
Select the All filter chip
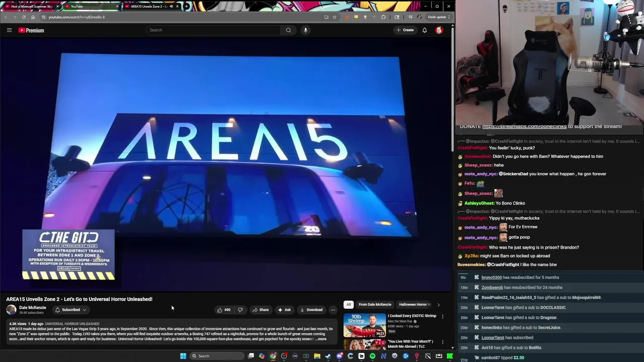point(348,304)
